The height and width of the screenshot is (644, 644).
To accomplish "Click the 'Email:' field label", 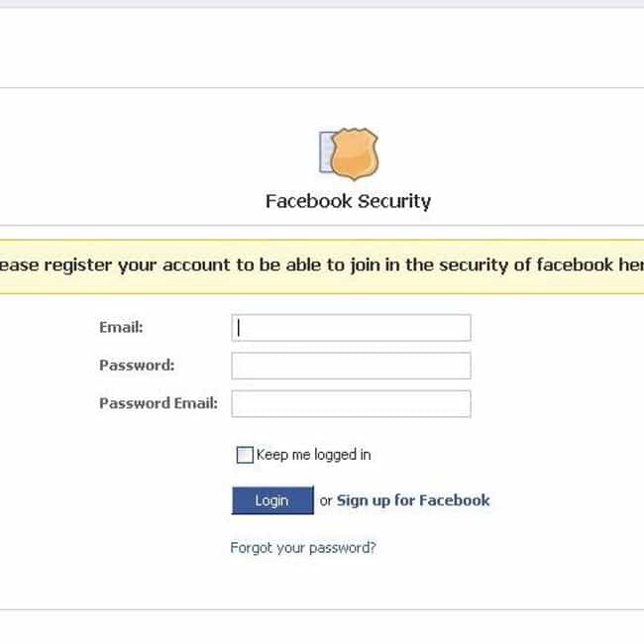I will 121,327.
